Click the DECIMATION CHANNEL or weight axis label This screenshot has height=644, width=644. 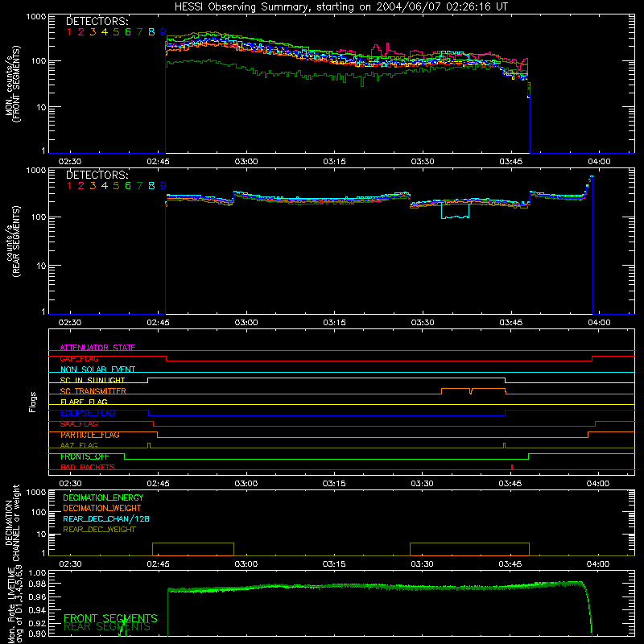(12, 522)
